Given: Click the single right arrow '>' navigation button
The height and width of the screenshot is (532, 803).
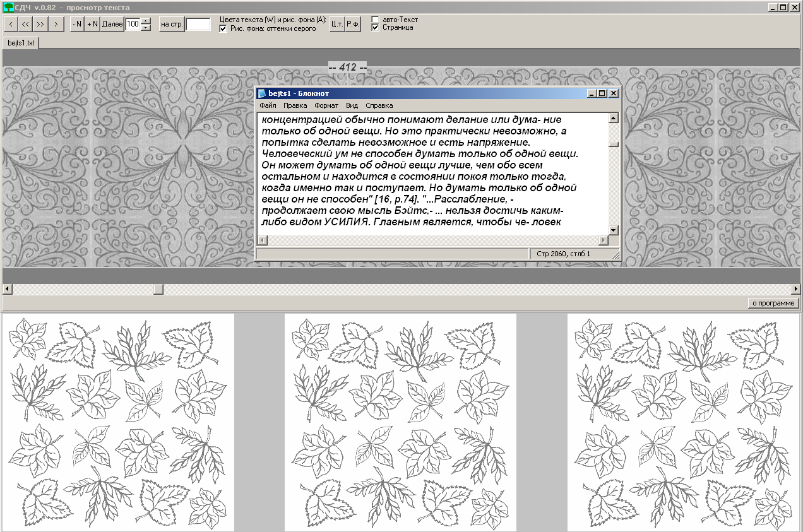Looking at the screenshot, I should pyautogui.click(x=56, y=24).
